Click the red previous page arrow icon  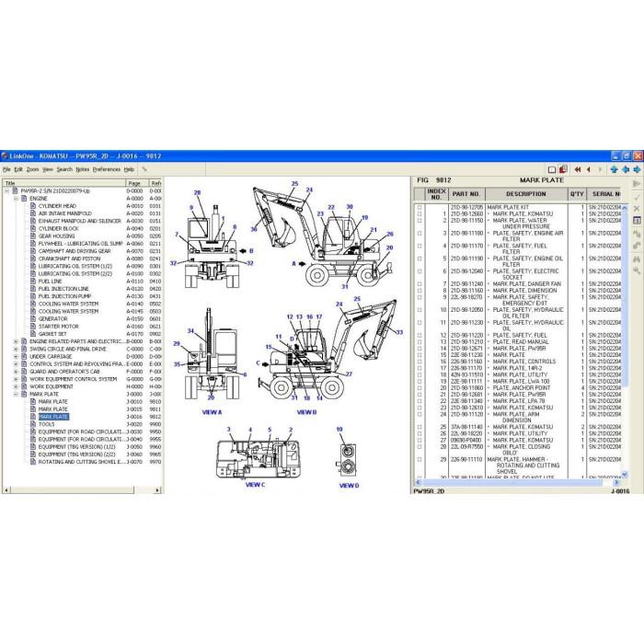[589, 169]
